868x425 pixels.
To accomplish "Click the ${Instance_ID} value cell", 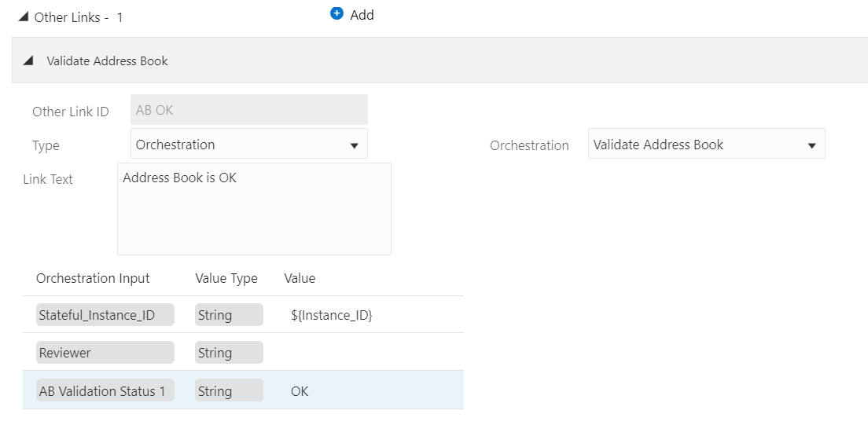I will (331, 315).
